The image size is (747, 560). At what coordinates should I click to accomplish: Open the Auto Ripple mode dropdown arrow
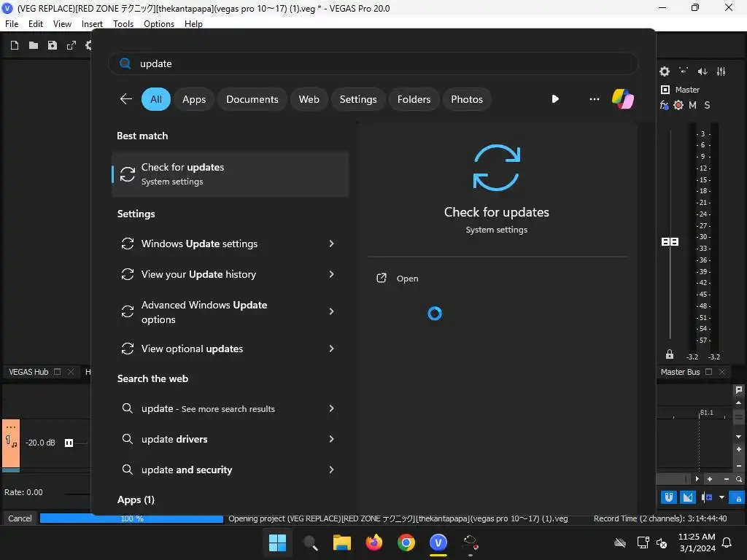[x=721, y=497]
